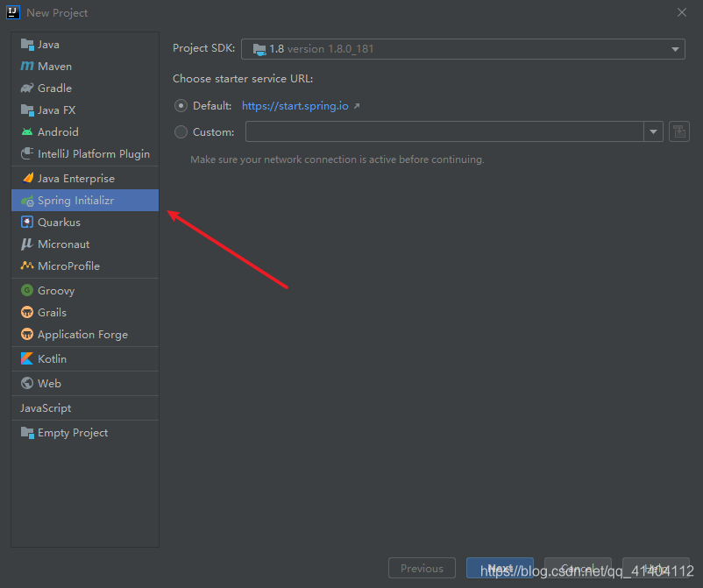Select the MicroProfile icon

coord(27,266)
